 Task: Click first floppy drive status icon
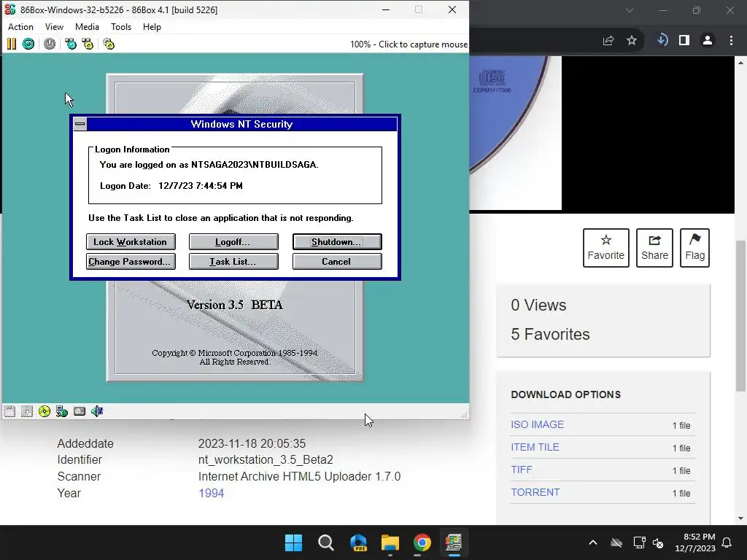pyautogui.click(x=9, y=411)
